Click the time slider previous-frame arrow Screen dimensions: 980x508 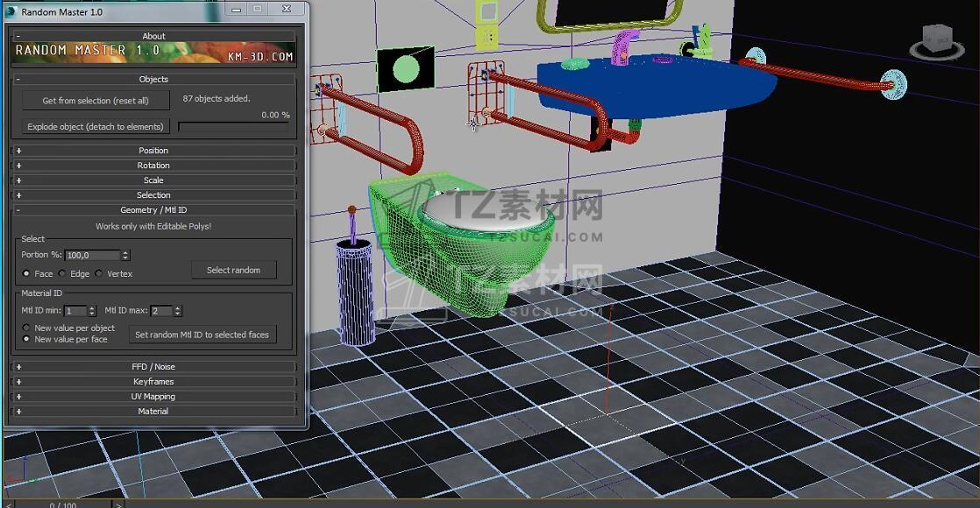(9, 504)
